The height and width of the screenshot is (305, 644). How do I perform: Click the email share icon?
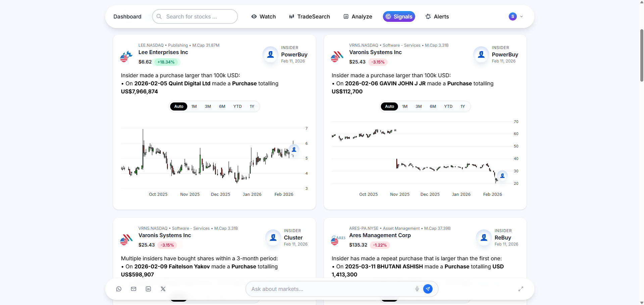click(134, 289)
